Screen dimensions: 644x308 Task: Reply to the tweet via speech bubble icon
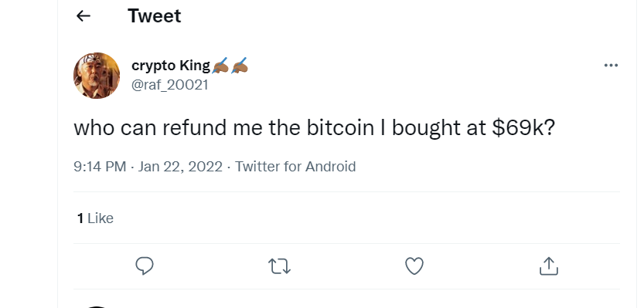coord(145,266)
